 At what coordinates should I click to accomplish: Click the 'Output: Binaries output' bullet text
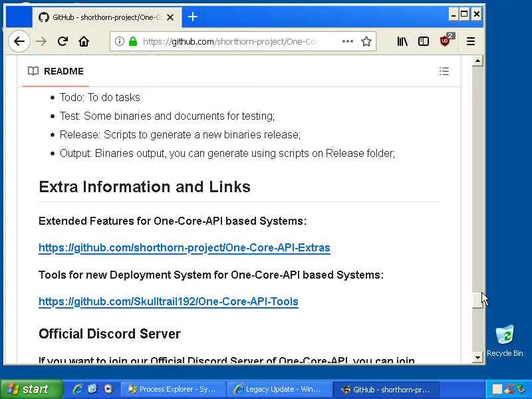pos(227,154)
